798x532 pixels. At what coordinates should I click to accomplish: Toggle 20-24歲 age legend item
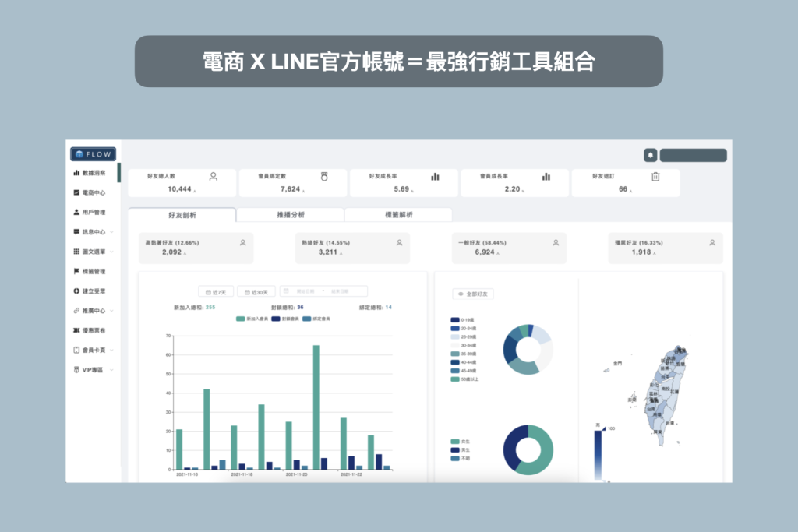tap(464, 329)
